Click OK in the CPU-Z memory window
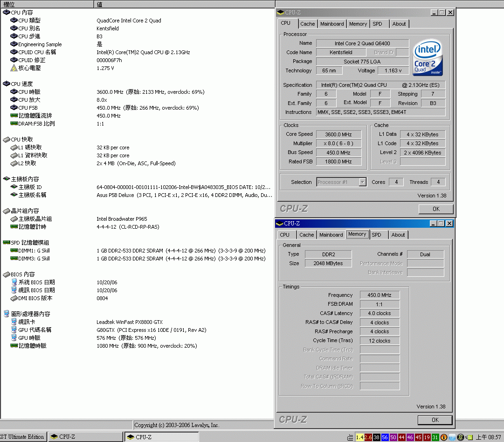Screen dimensions: 504x442 (435, 420)
